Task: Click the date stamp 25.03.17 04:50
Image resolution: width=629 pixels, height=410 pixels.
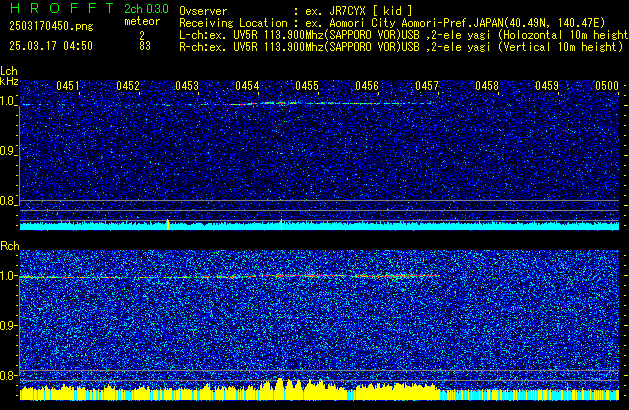Action: pyautogui.click(x=51, y=46)
